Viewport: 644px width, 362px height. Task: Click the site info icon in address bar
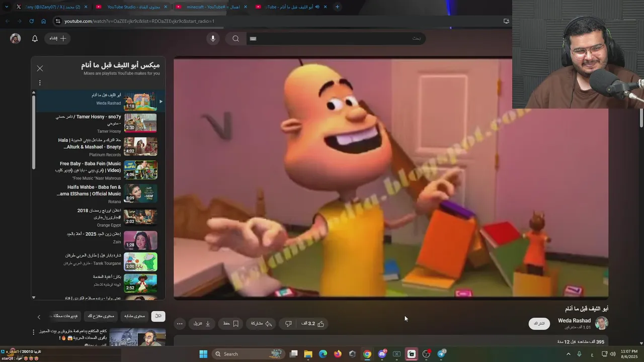point(58,21)
